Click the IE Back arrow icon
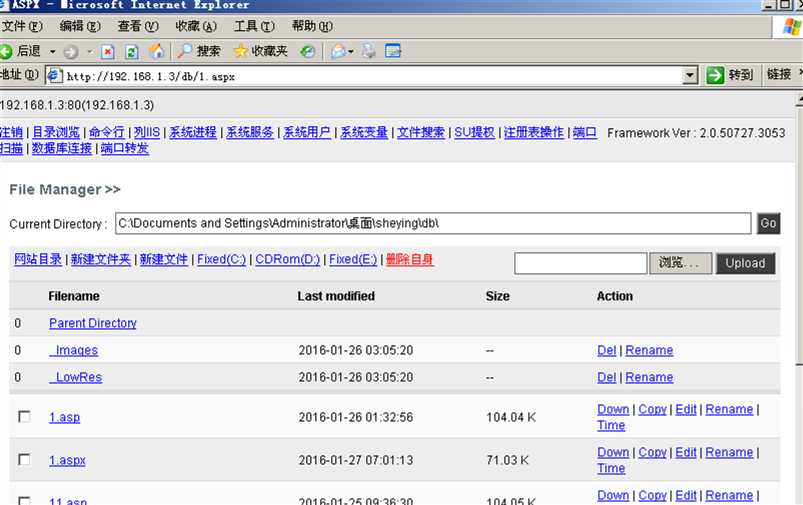Image resolution: width=803 pixels, height=505 pixels. (6, 51)
